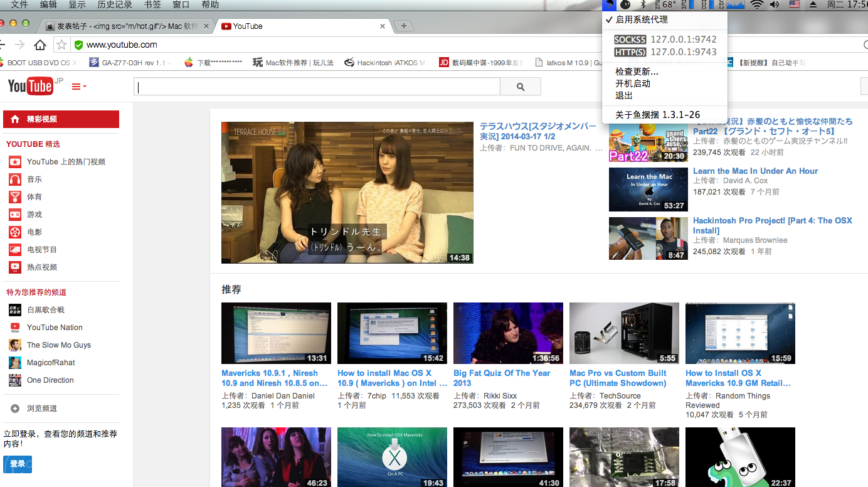This screenshot has width=868, height=487.
Task: Open the Learn the Mac In Under An Hour link
Action: [x=755, y=171]
